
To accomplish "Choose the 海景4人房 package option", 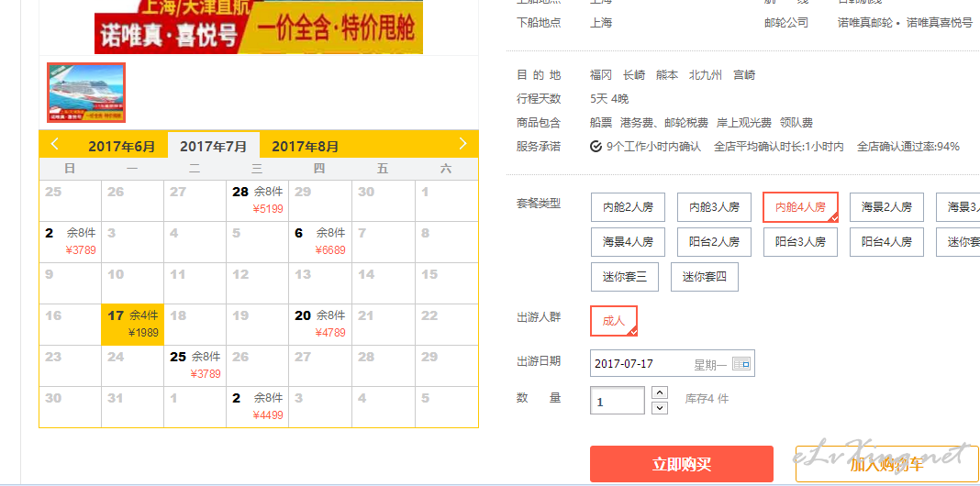I will [629, 242].
